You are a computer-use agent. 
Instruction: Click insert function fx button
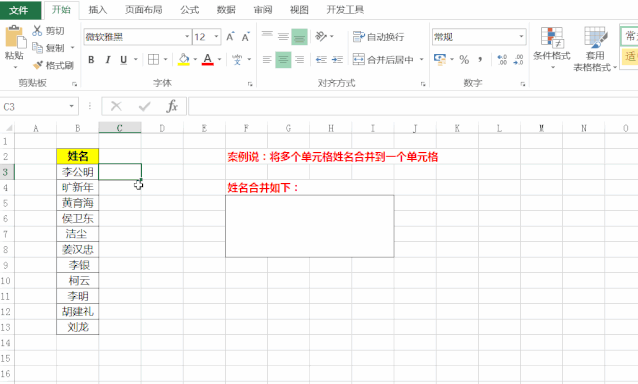tap(172, 107)
